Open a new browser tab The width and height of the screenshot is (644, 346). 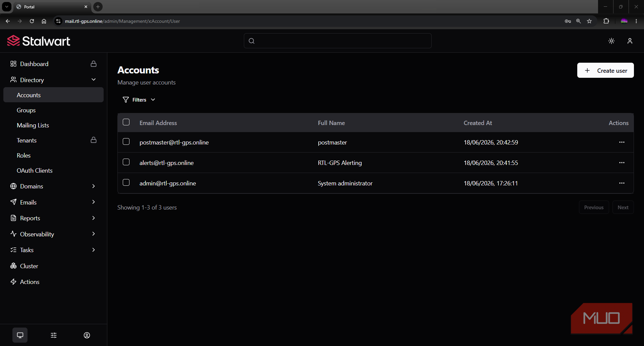[98, 7]
